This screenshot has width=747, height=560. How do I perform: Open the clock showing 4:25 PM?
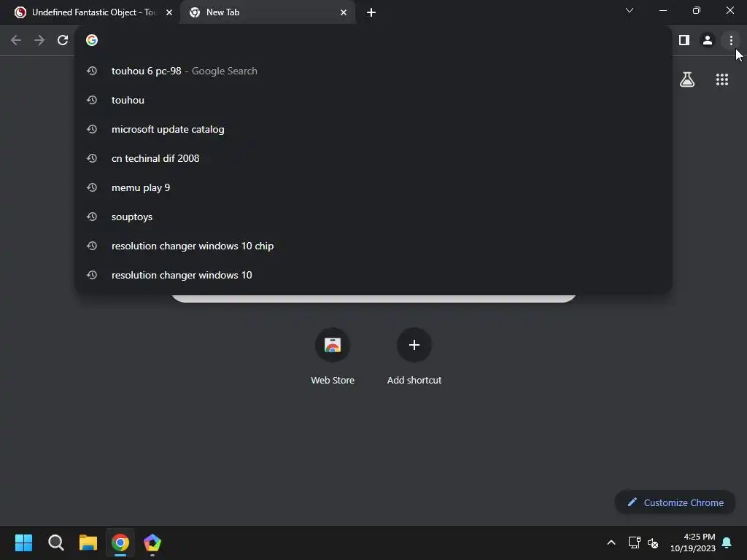693,542
